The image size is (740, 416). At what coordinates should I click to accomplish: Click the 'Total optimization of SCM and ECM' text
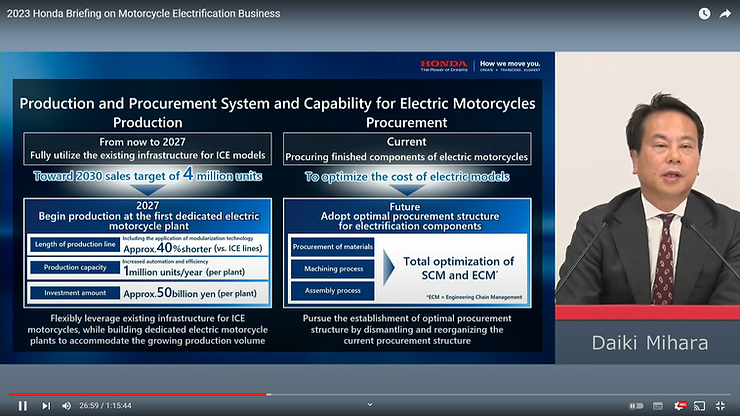[x=458, y=268]
